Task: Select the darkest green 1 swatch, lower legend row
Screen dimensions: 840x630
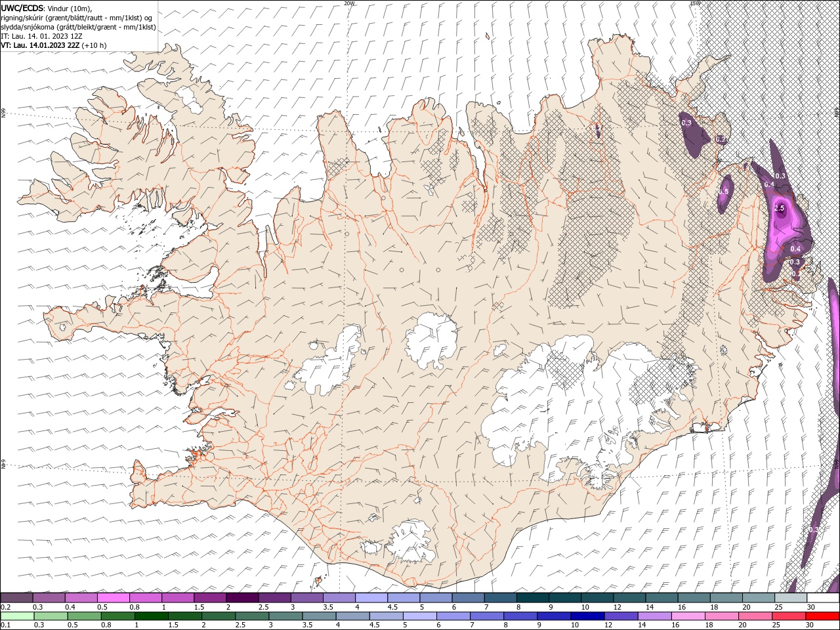Action: pyautogui.click(x=151, y=616)
